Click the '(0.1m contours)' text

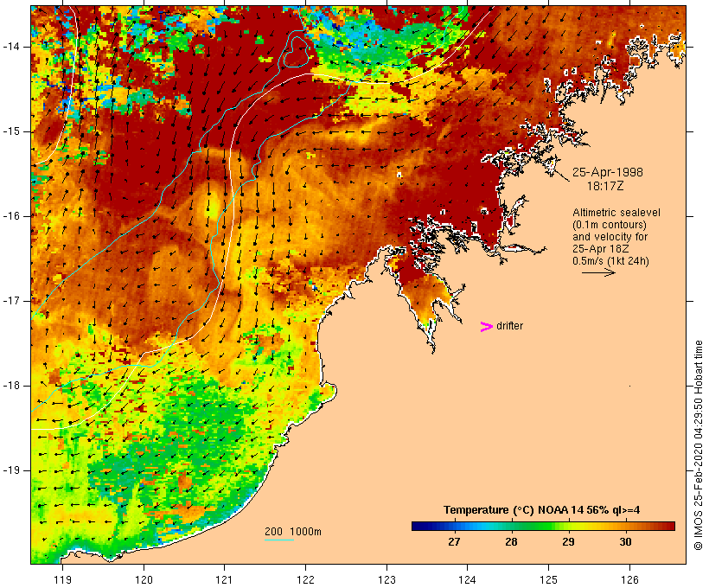pyautogui.click(x=610, y=225)
